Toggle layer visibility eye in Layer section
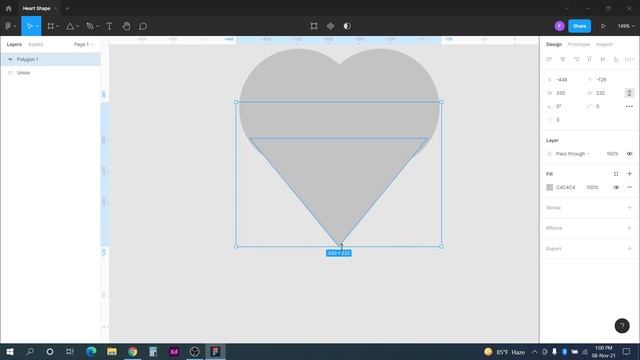Viewport: 640px width, 360px height. point(629,154)
